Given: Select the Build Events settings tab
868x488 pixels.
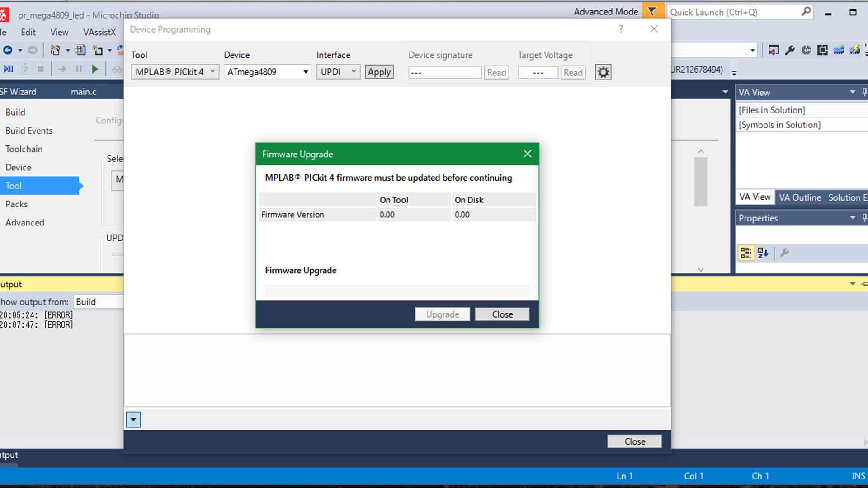Looking at the screenshot, I should (29, 131).
